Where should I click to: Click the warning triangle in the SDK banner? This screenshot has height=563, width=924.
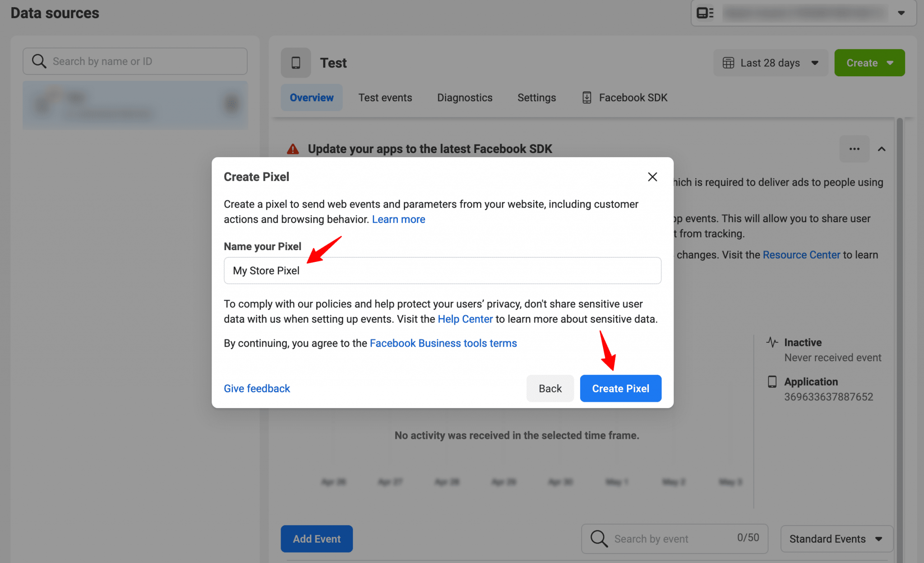[293, 149]
